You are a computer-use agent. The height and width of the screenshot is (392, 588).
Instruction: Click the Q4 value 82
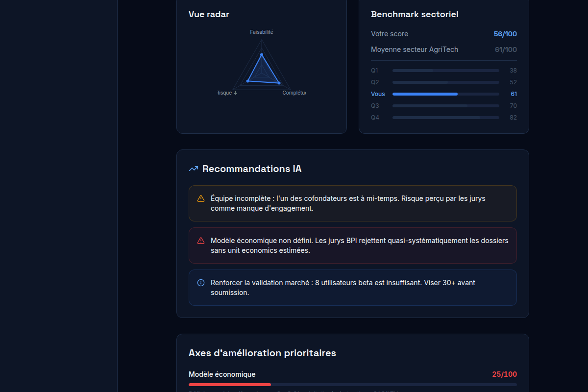[x=513, y=118]
